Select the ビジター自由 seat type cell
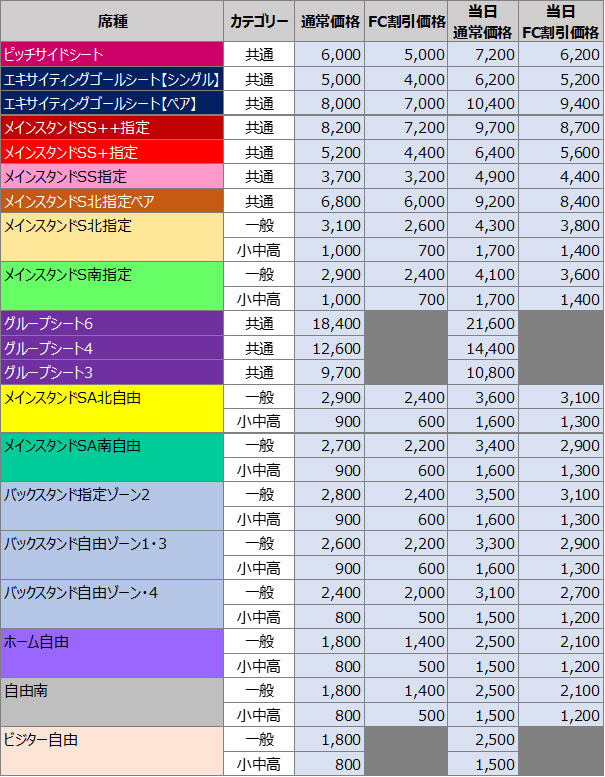 pyautogui.click(x=112, y=751)
